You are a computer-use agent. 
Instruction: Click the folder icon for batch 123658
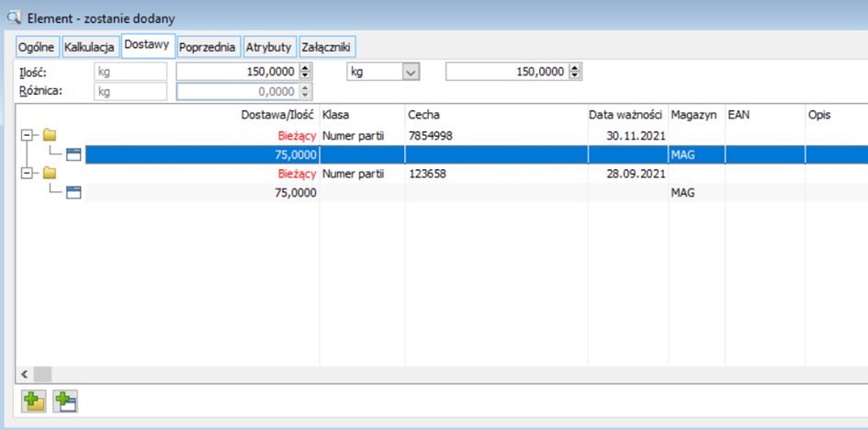(49, 174)
